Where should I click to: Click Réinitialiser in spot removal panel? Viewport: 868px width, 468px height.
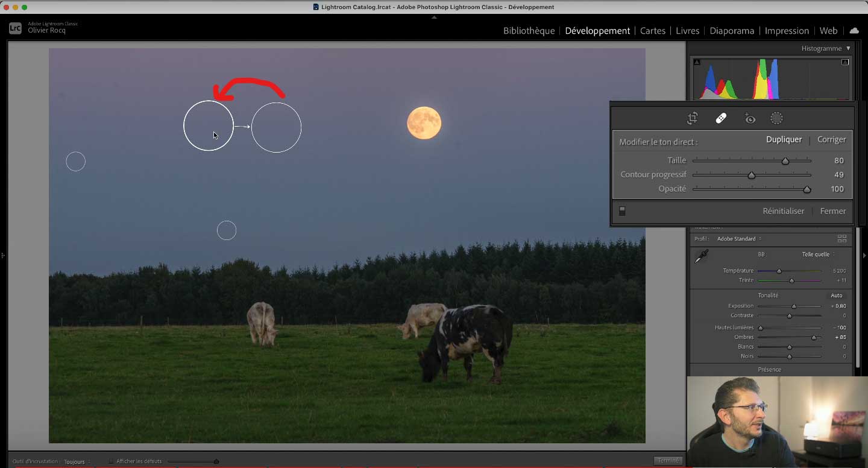tap(783, 211)
